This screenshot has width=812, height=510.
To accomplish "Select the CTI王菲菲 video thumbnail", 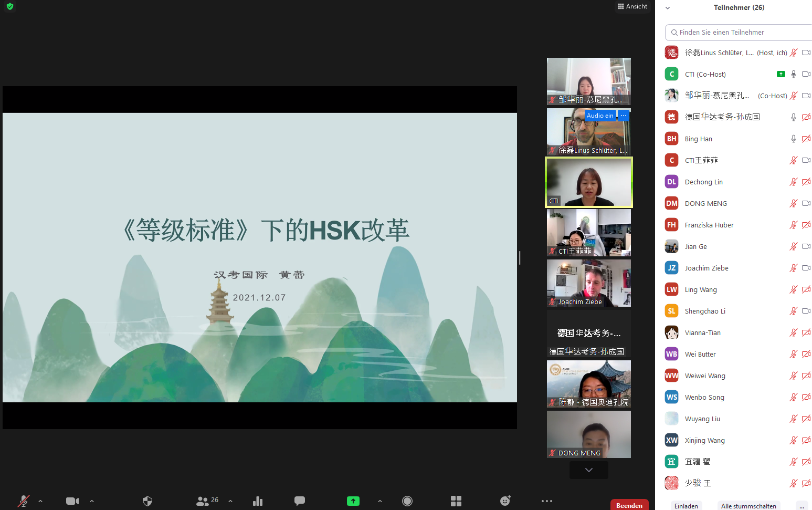I will coord(589,233).
